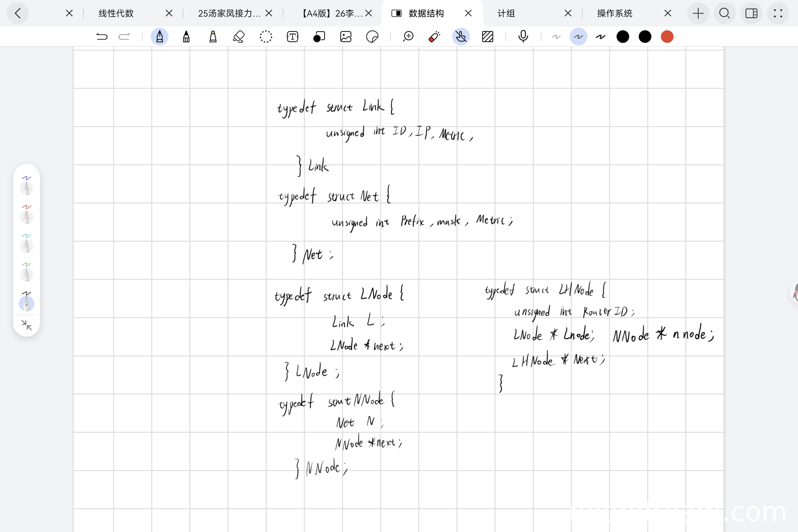The height and width of the screenshot is (532, 798).
Task: Choose the text box tool
Action: [293, 37]
